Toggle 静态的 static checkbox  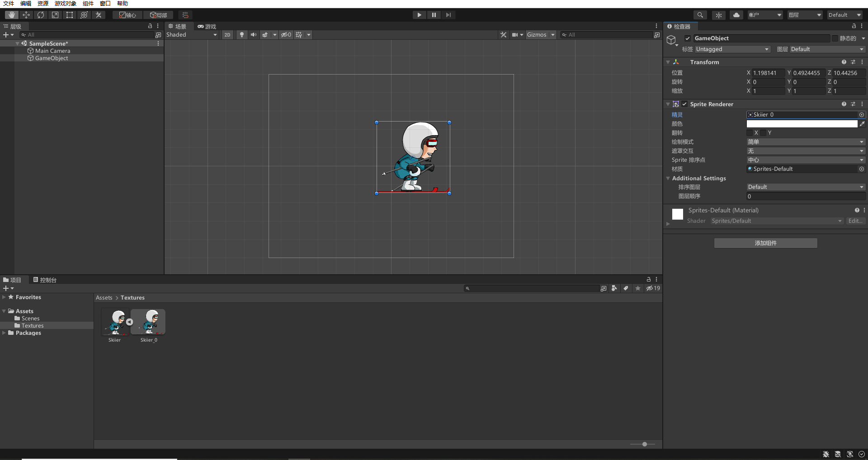(835, 38)
